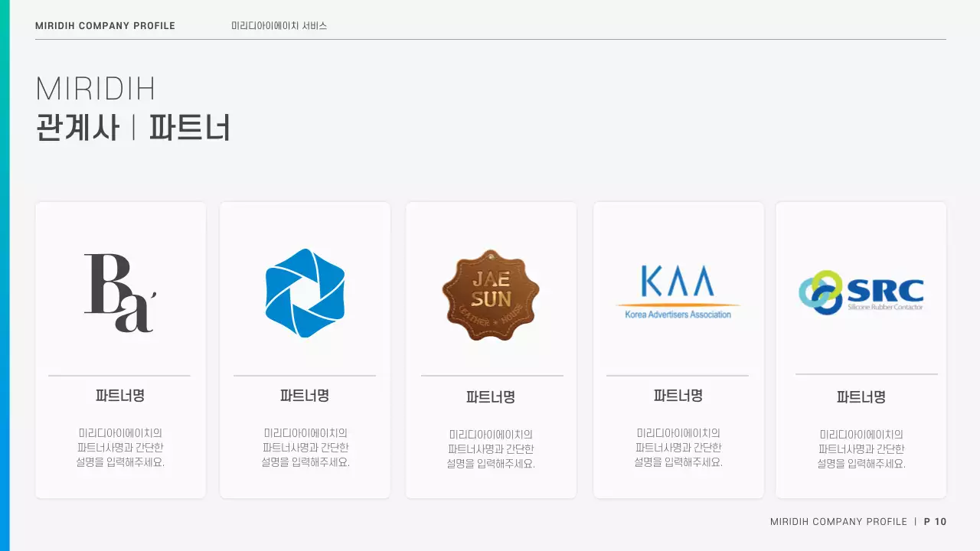Image resolution: width=980 pixels, height=551 pixels.
Task: Select the MIRIDIH COMPANY PROFILE header text
Action: (x=105, y=25)
